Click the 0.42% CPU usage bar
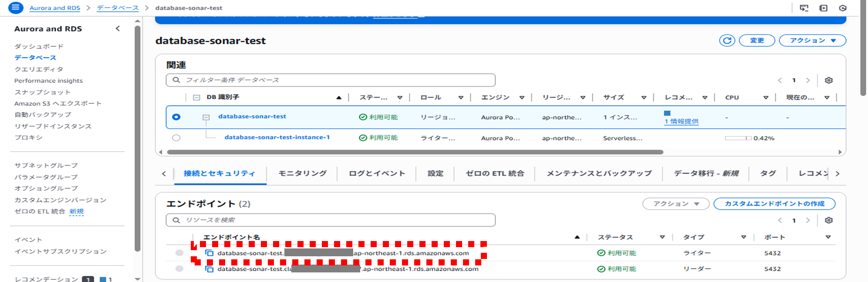 (x=738, y=138)
